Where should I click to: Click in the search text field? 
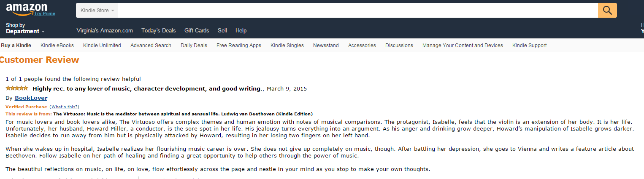[x=357, y=11]
